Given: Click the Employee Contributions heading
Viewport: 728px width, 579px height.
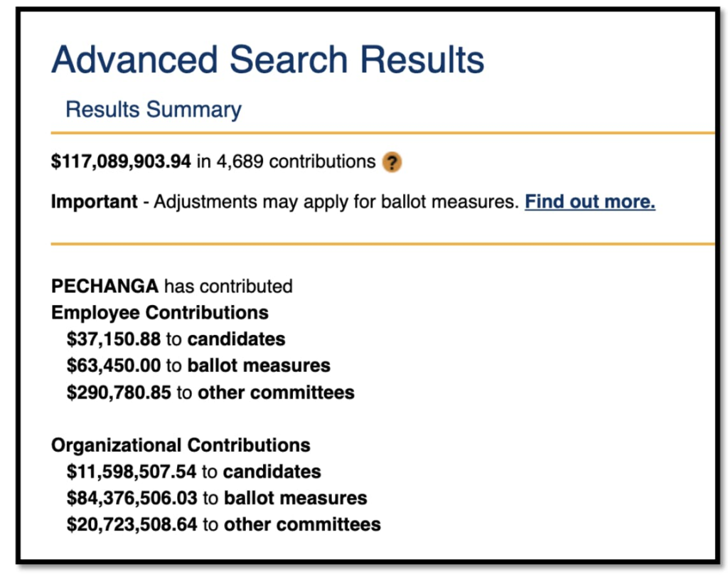Looking at the screenshot, I should [160, 312].
